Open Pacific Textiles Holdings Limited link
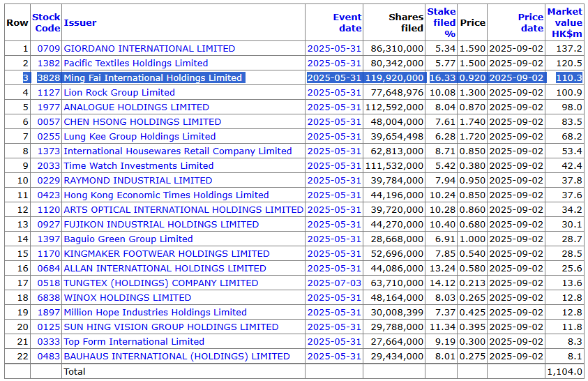 tap(136, 63)
